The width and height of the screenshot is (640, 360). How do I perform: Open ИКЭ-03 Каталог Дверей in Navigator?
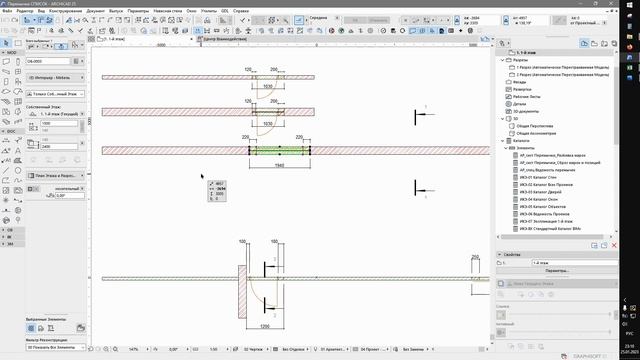tap(540, 192)
